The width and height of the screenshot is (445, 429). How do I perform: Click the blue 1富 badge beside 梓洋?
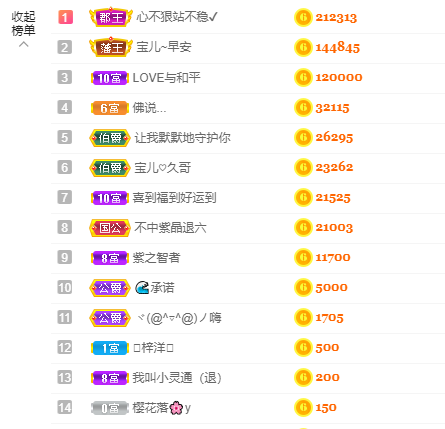tap(110, 348)
